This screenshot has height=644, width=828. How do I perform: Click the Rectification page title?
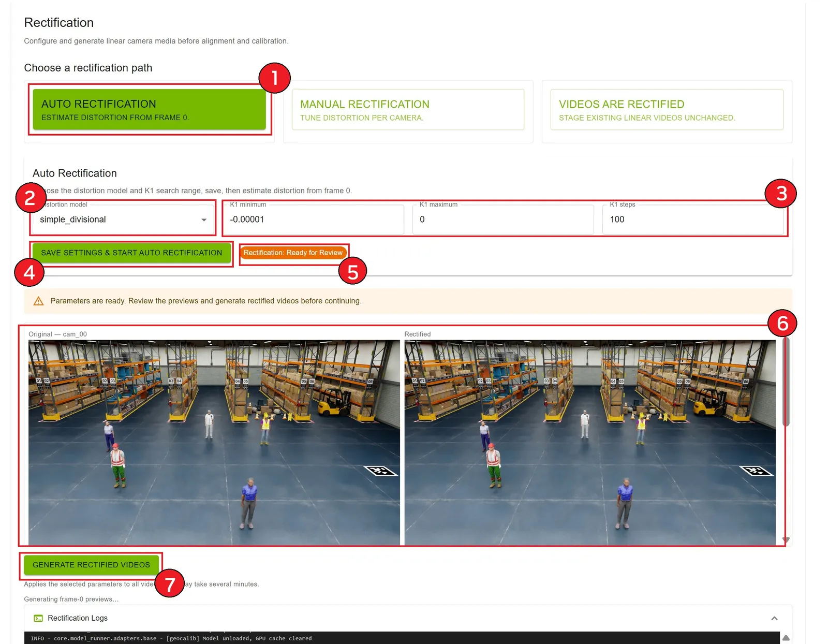click(x=59, y=23)
